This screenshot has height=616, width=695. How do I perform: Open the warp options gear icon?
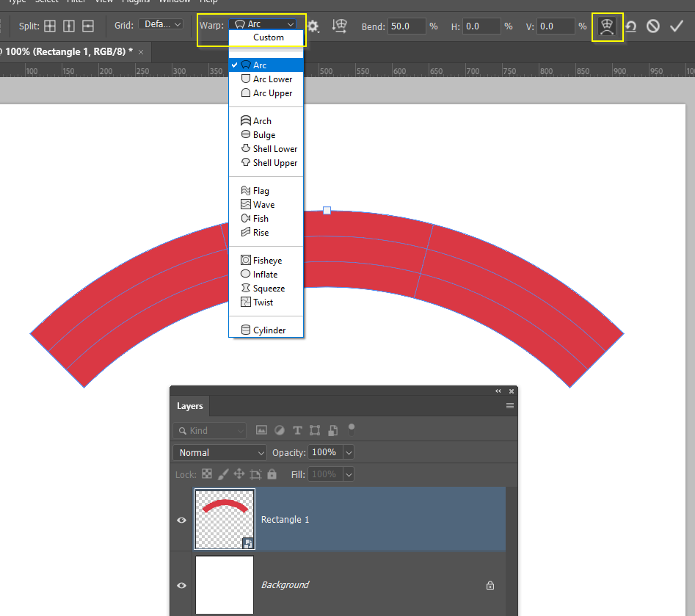[x=314, y=26]
